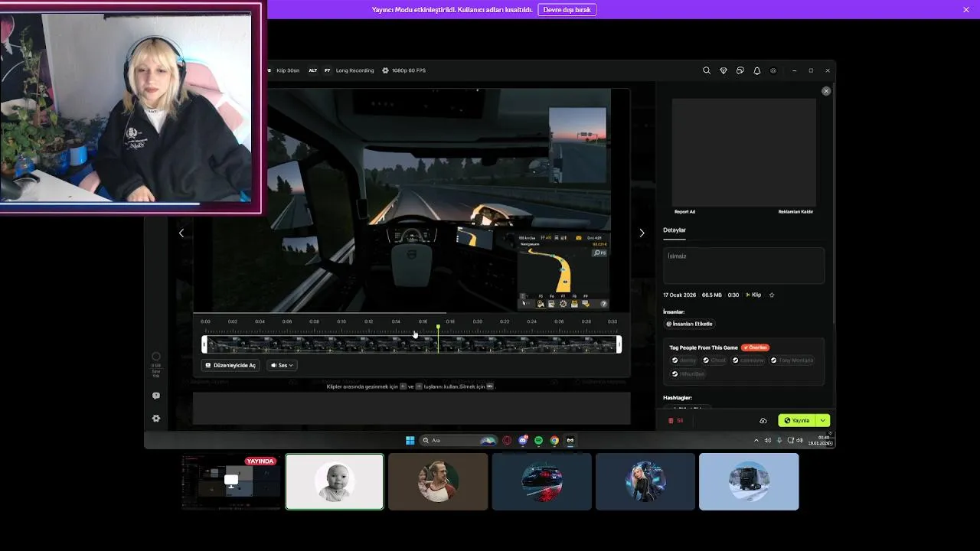Image resolution: width=980 pixels, height=551 pixels.
Task: Click the Yayınla publish button
Action: (797, 421)
